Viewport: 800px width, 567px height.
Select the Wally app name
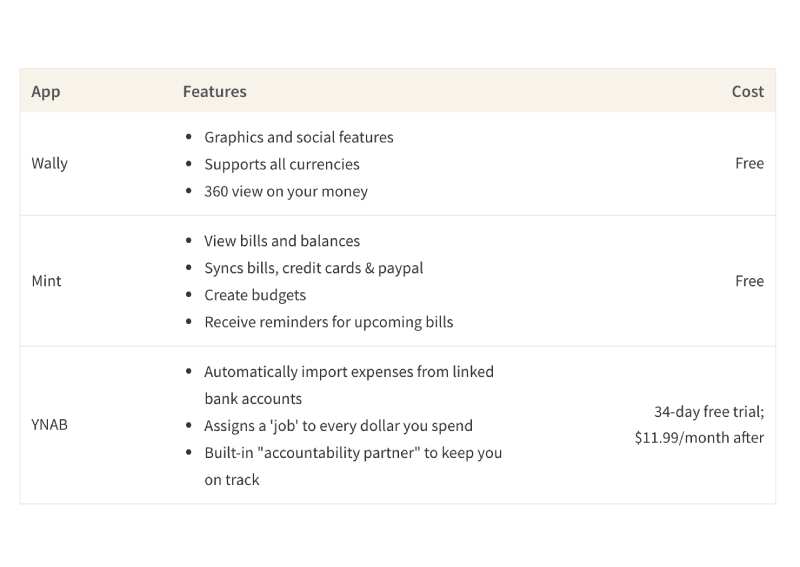(x=50, y=163)
